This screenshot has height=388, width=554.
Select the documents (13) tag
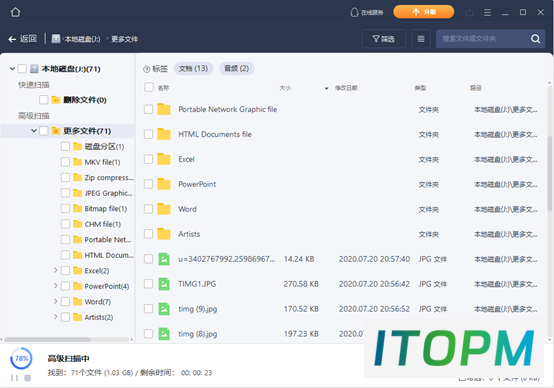coord(193,68)
